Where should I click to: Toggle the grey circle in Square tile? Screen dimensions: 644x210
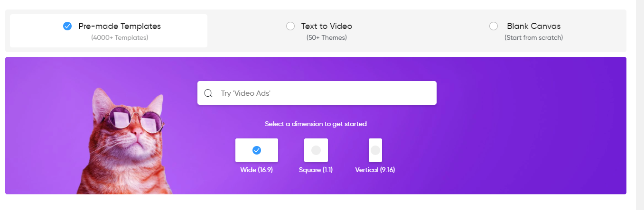(316, 150)
